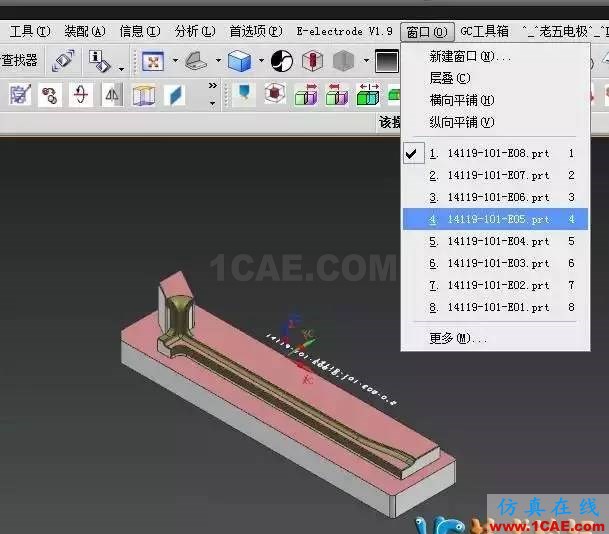Click the gray cube display icon
This screenshot has height=534, width=609.
pyautogui.click(x=344, y=61)
